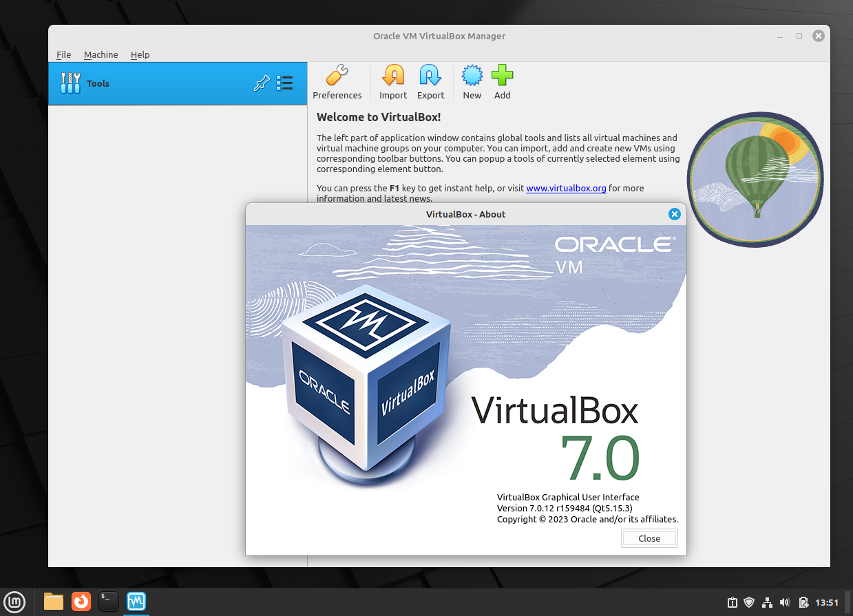The image size is (853, 616).
Task: Open the update shield tray icon
Action: 749,602
